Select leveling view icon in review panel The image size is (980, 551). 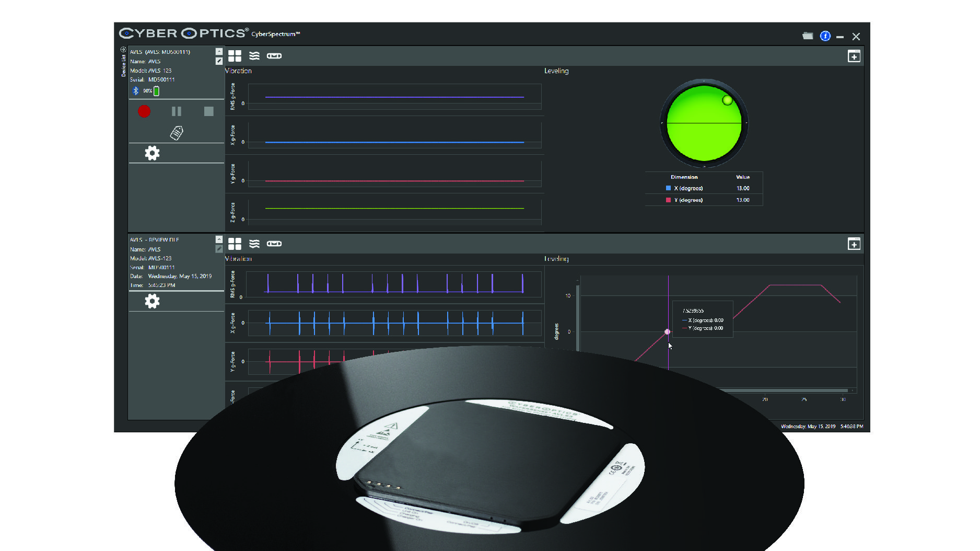pyautogui.click(x=274, y=244)
